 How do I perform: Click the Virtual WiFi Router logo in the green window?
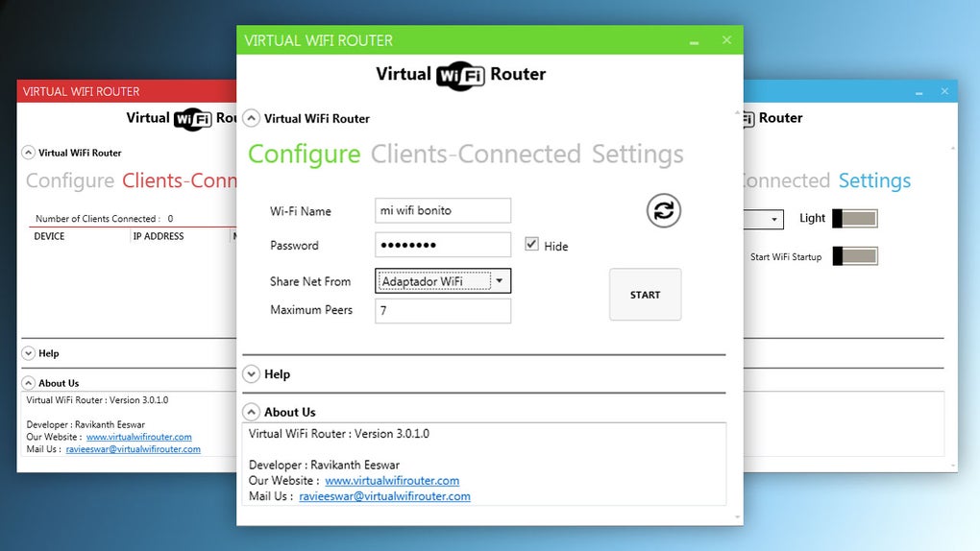point(460,75)
